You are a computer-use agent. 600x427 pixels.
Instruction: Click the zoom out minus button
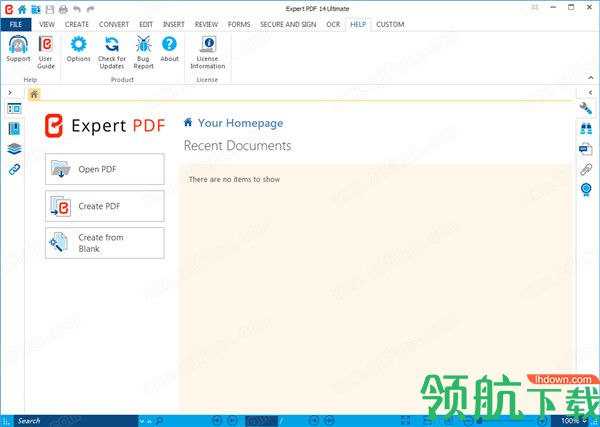468,421
